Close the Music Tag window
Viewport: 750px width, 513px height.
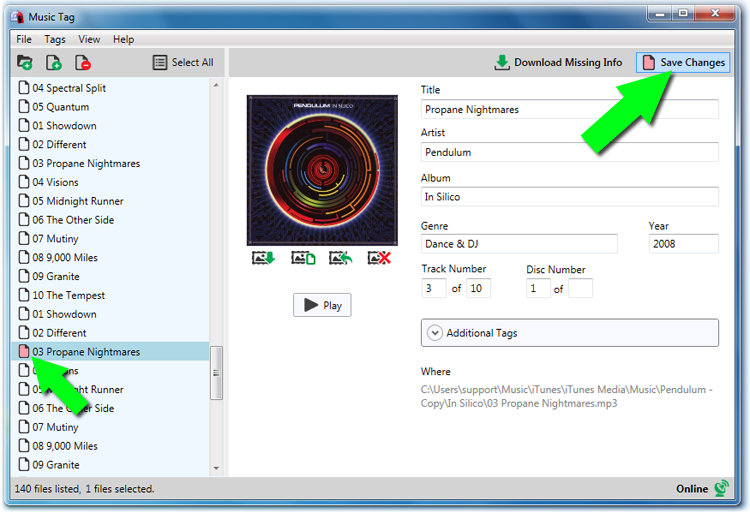(x=715, y=14)
